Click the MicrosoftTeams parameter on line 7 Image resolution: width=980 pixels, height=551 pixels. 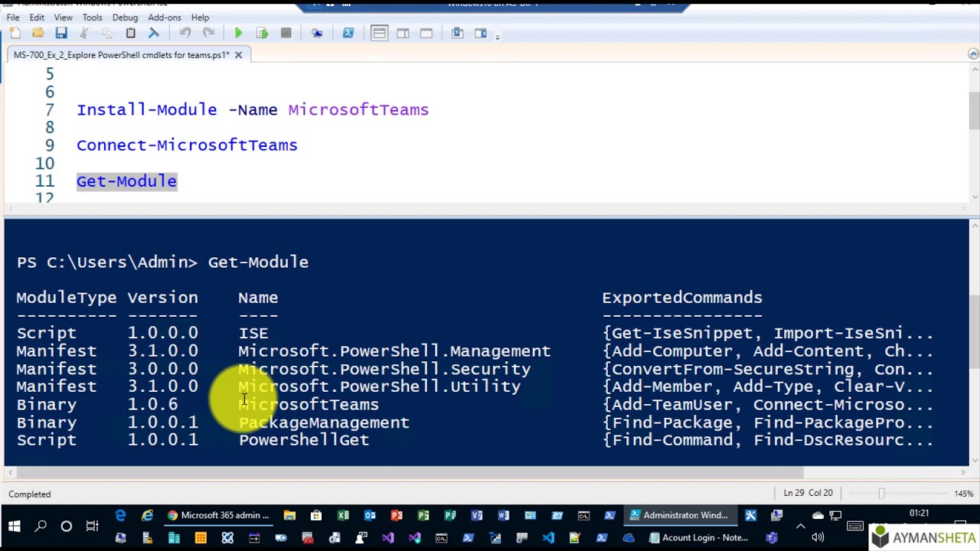coord(358,110)
